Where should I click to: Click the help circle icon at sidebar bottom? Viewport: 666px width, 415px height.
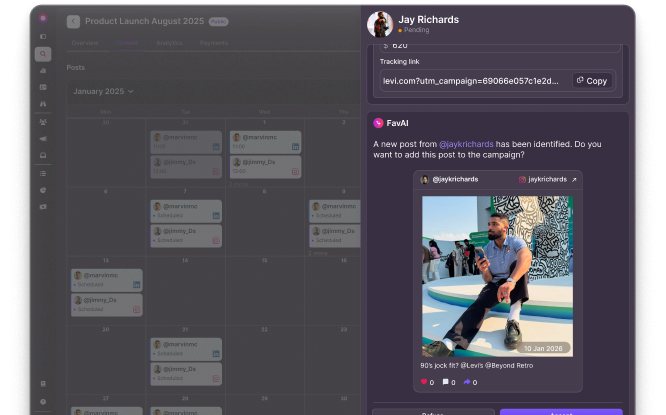pos(43,402)
